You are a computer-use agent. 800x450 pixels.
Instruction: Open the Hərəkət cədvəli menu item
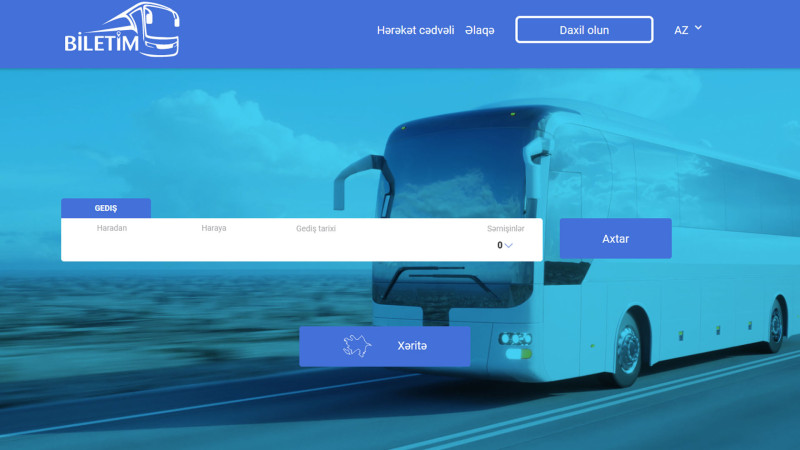pyautogui.click(x=415, y=31)
